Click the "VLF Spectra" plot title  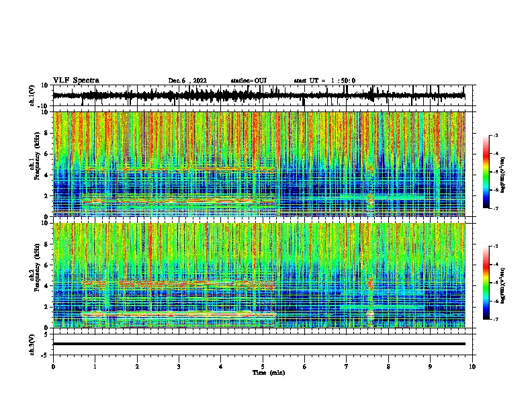pyautogui.click(x=76, y=81)
